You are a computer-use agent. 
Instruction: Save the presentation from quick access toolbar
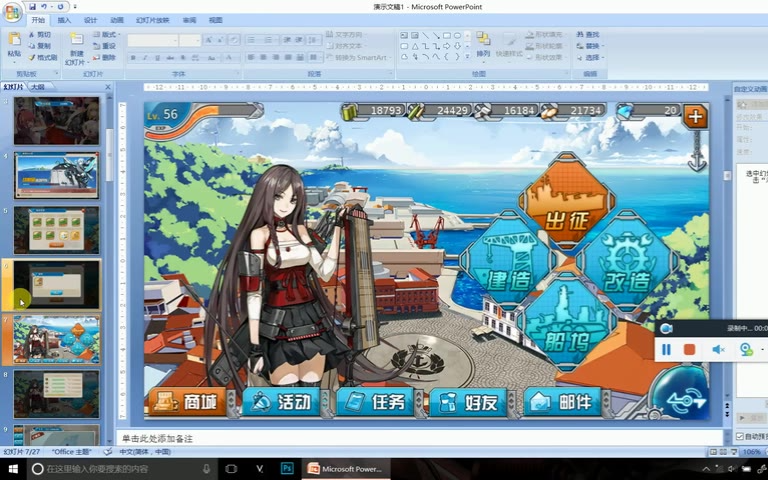coord(32,7)
